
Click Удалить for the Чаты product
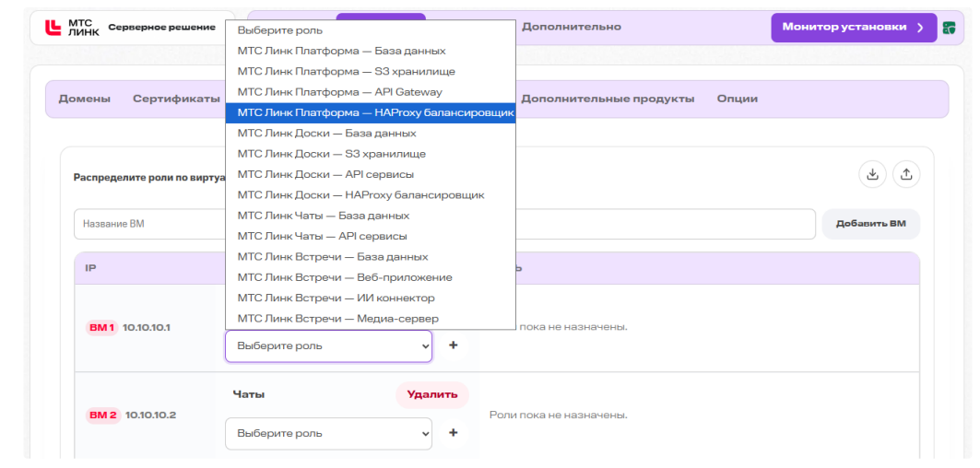[431, 394]
